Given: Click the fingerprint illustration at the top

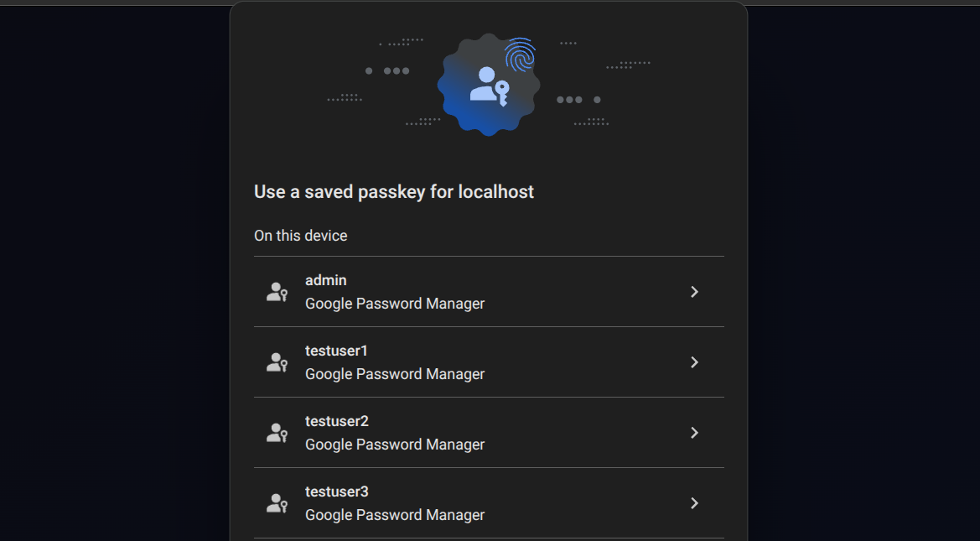Looking at the screenshot, I should click(x=520, y=55).
